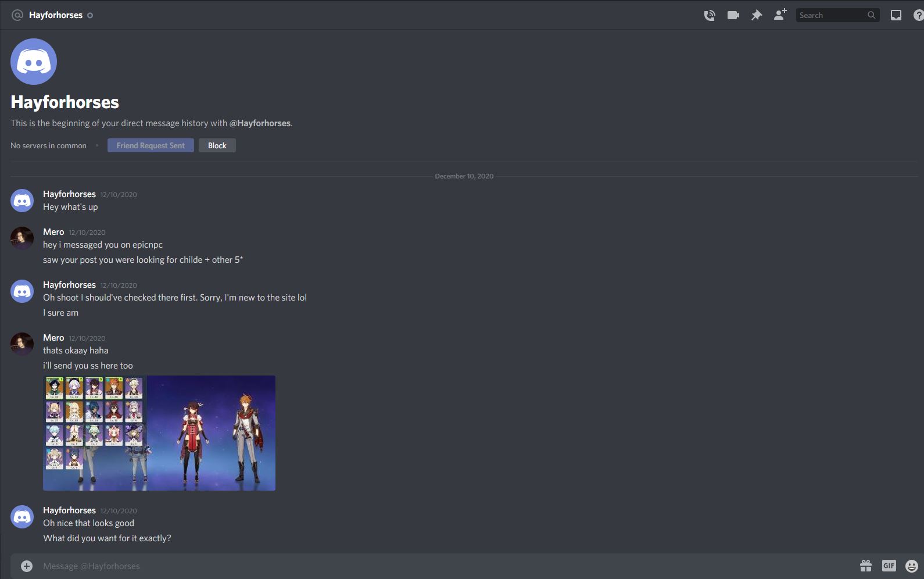Viewport: 924px width, 579px height.
Task: Click the 'I sure am' message
Action: (60, 313)
